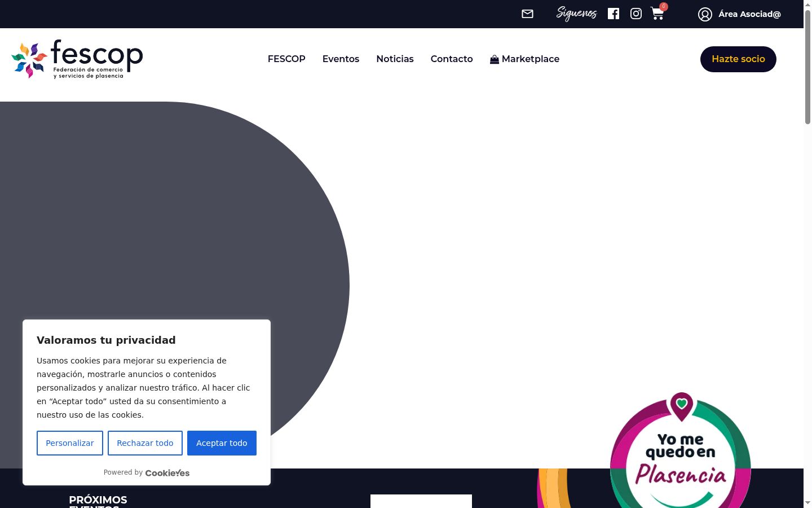Open the FESCOP menu item
The height and width of the screenshot is (508, 812).
tap(286, 59)
